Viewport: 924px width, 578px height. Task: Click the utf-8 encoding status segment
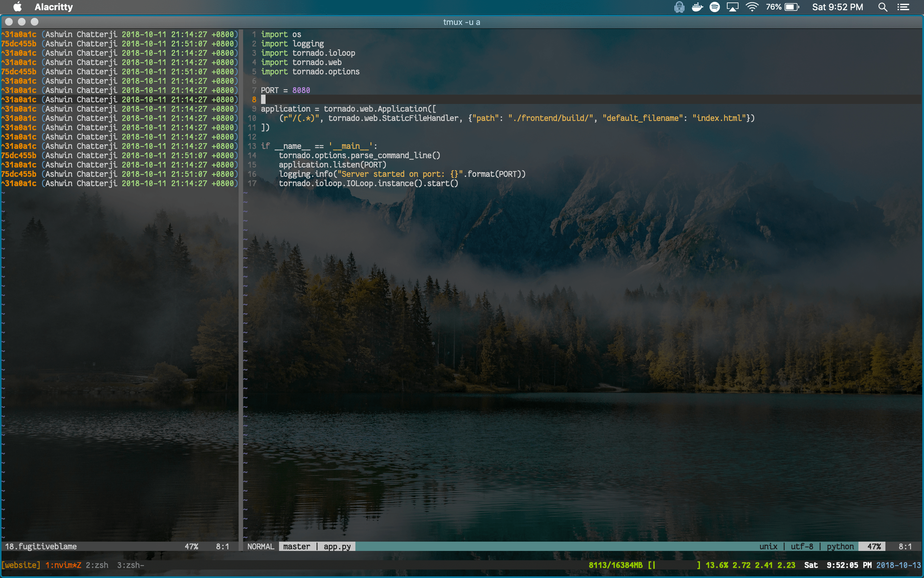tap(802, 547)
